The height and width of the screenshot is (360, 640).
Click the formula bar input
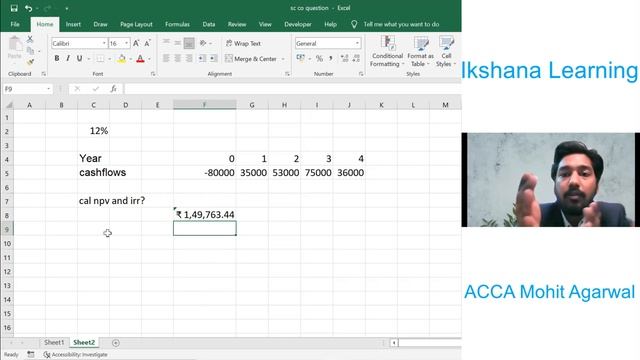pos(292,89)
